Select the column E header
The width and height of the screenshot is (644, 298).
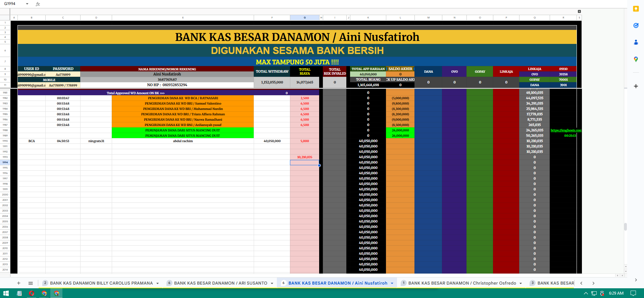point(183,17)
